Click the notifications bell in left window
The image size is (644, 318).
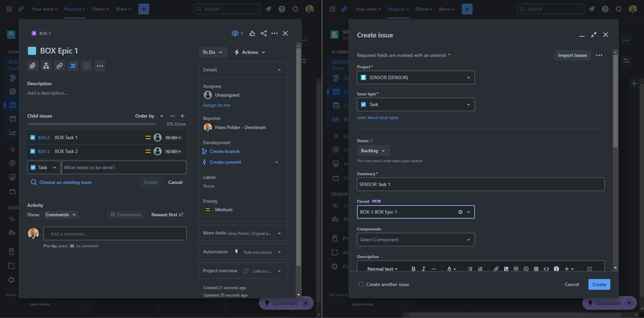coord(269,9)
